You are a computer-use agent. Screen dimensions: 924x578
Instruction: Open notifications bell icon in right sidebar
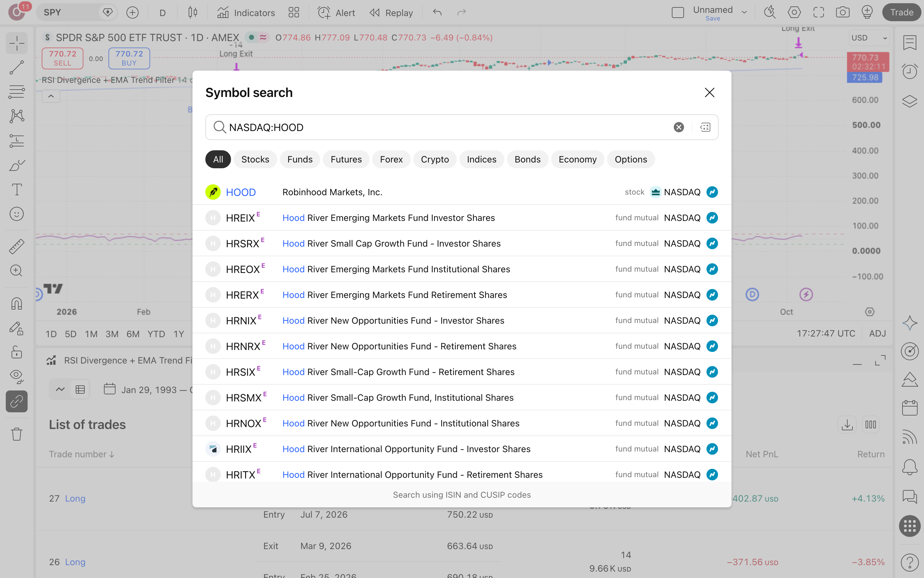[910, 467]
